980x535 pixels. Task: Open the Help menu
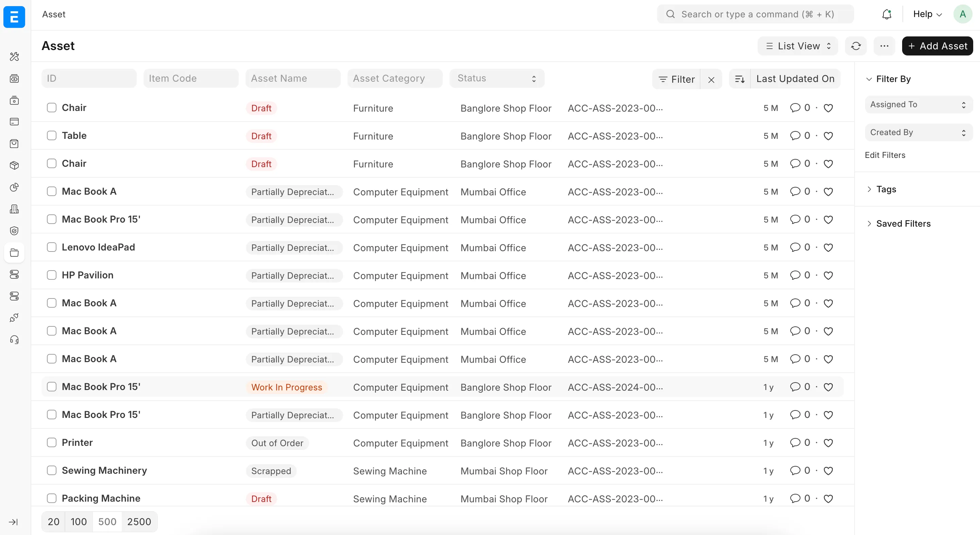coord(927,14)
